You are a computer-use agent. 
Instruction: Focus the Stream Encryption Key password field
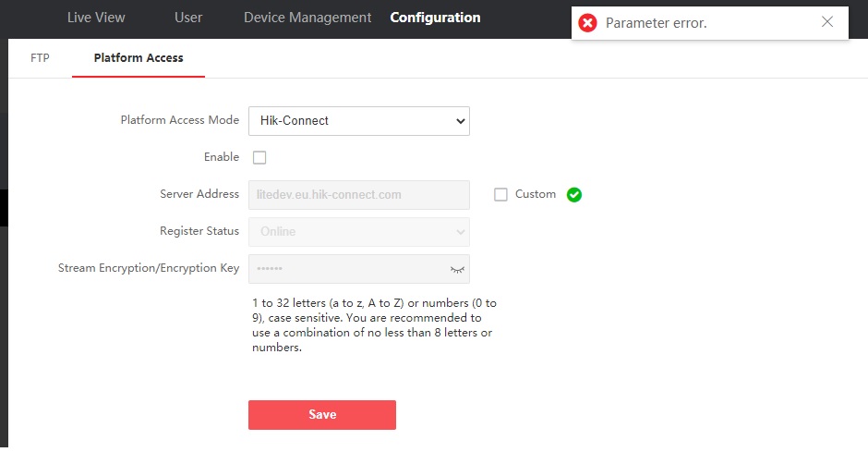pyautogui.click(x=346, y=269)
